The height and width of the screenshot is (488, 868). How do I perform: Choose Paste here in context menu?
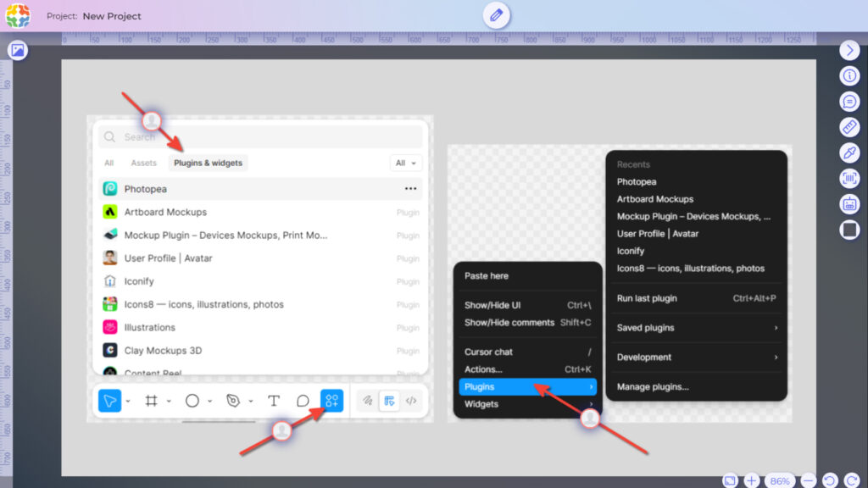[x=527, y=276]
